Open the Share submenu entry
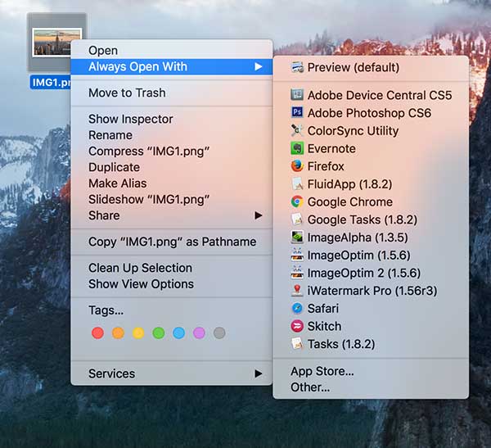 172,215
